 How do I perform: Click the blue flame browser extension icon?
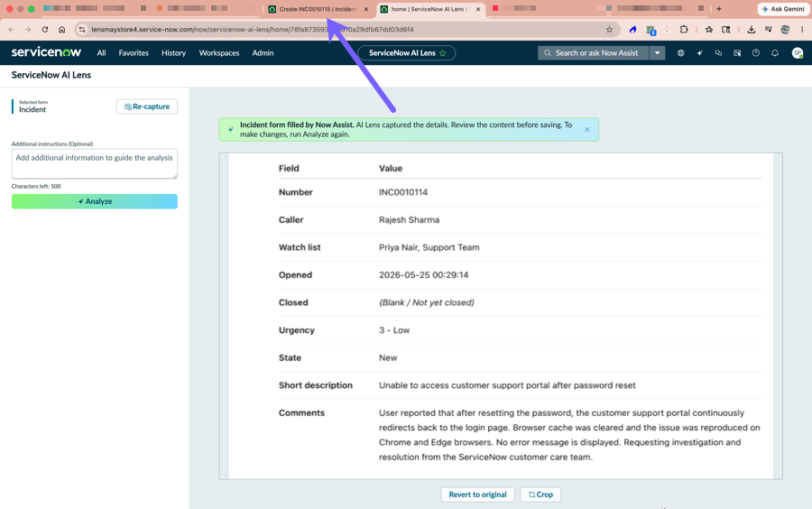pyautogui.click(x=632, y=30)
